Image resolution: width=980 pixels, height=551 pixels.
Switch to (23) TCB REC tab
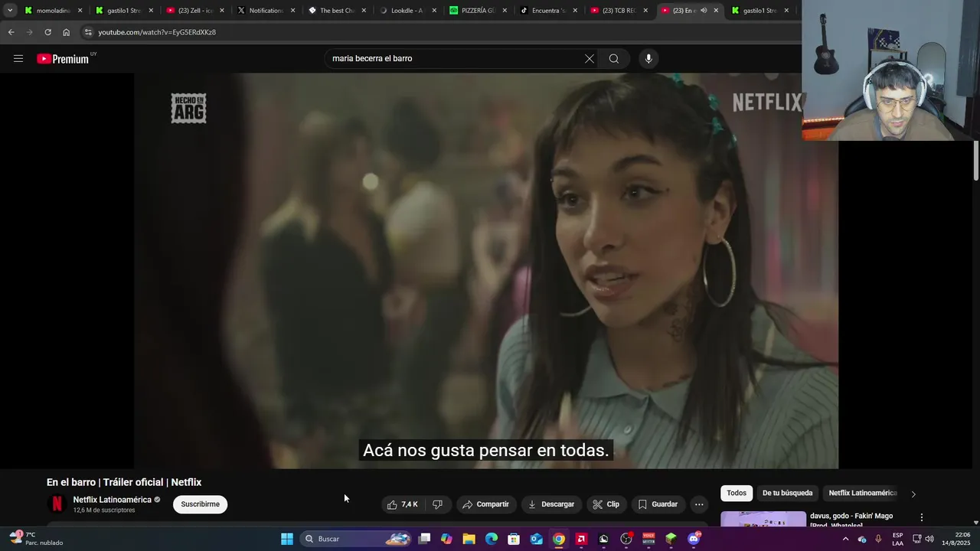coord(619,11)
